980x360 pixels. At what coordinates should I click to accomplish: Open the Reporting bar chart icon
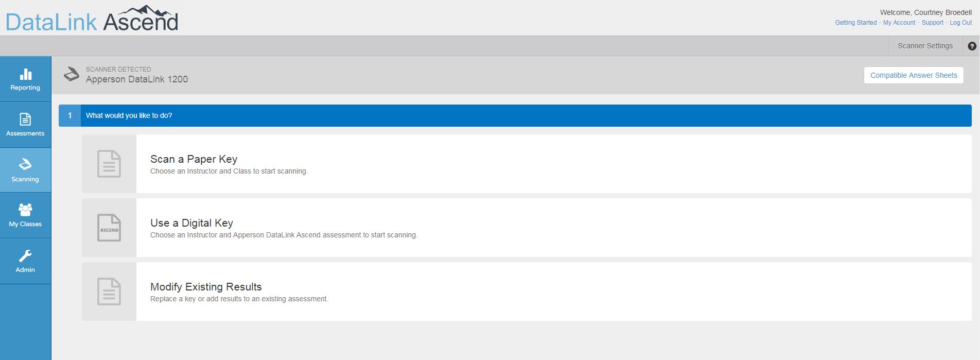click(25, 75)
